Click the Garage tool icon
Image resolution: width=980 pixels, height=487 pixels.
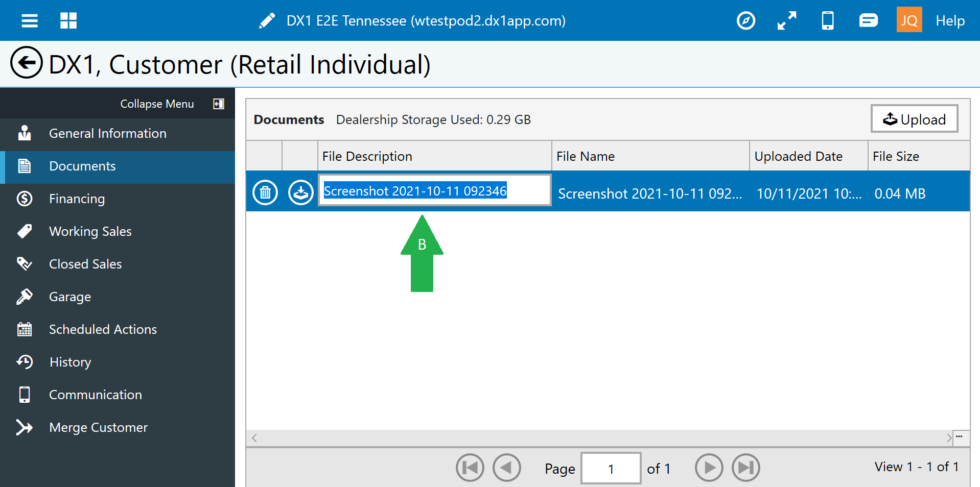pos(25,297)
